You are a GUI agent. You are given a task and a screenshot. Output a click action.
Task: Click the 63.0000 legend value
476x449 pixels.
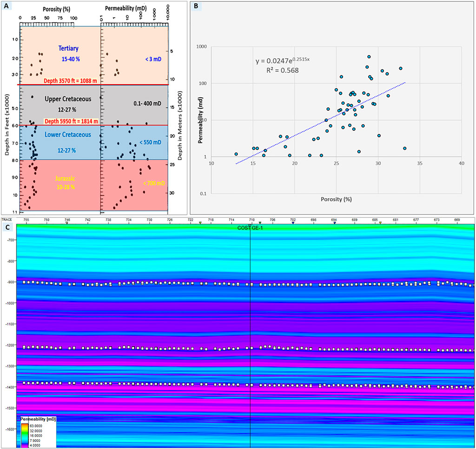[36, 426]
